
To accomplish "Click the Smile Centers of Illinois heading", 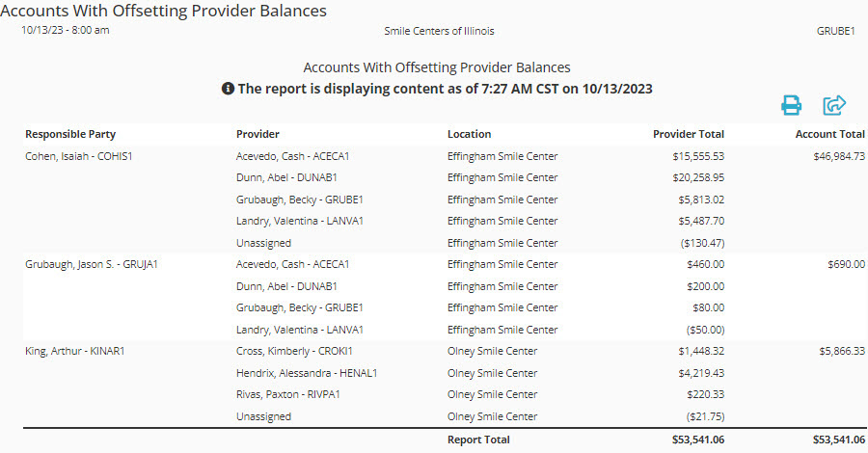I will tap(439, 31).
